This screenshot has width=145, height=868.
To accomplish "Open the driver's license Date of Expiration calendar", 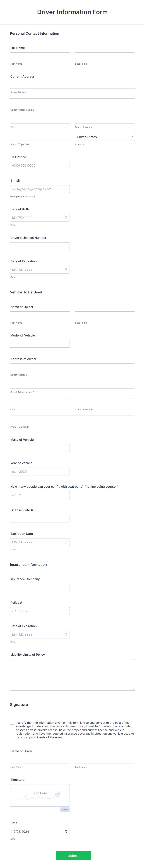I will 66,270.
